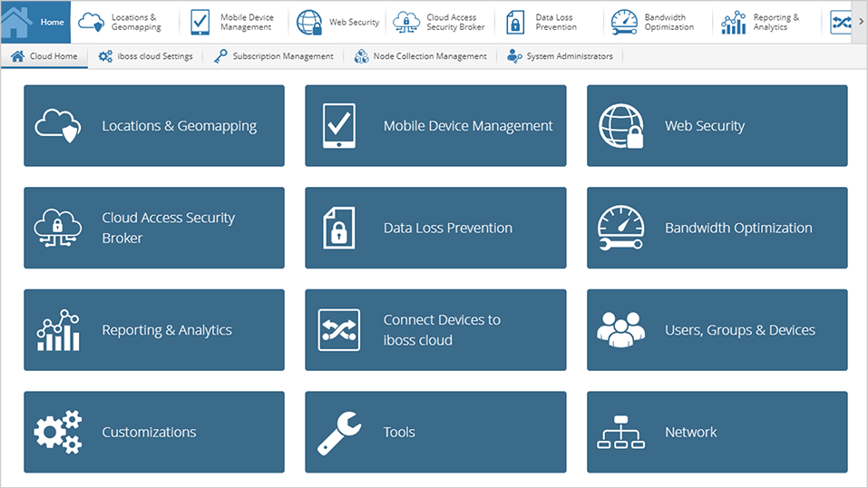The height and width of the screenshot is (488, 868).
Task: Click the tablet checkmark icon on Mobile Device tile
Action: click(x=339, y=126)
